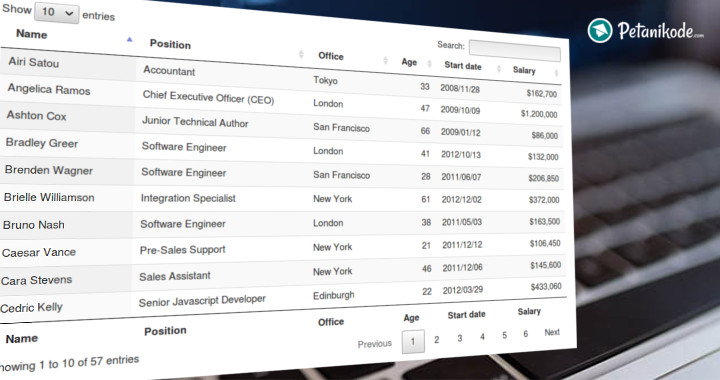The width and height of the screenshot is (720, 380).
Task: Click the Office column sort arrows icon
Action: [x=386, y=61]
